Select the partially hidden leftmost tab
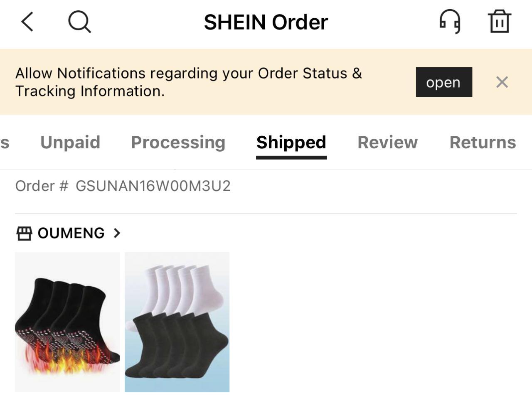The width and height of the screenshot is (532, 401). [x=4, y=143]
